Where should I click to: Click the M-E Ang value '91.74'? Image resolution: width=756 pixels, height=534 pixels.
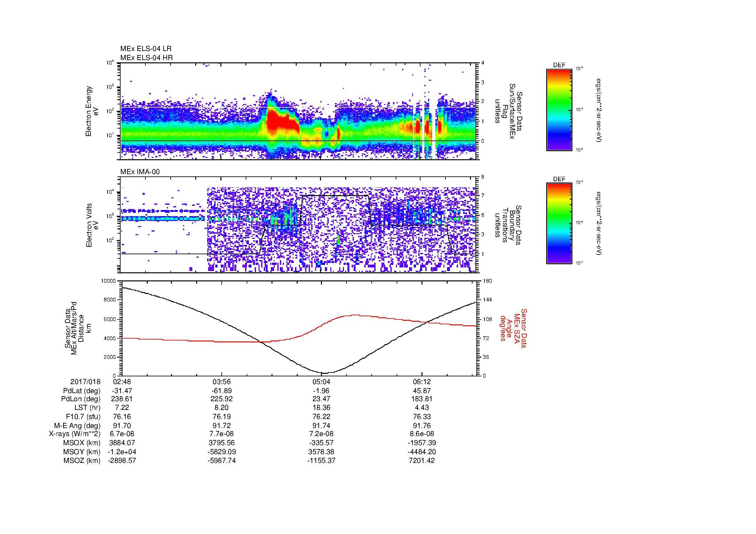coord(321,425)
